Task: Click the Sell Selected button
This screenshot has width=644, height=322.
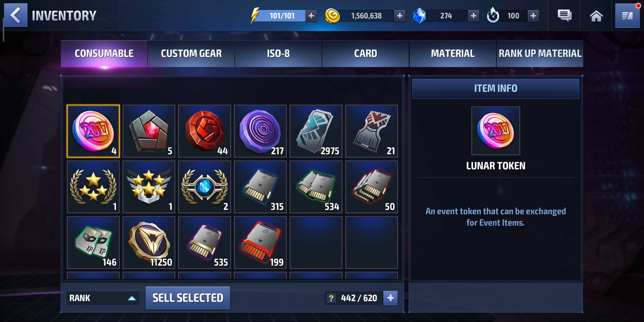Action: (x=188, y=298)
